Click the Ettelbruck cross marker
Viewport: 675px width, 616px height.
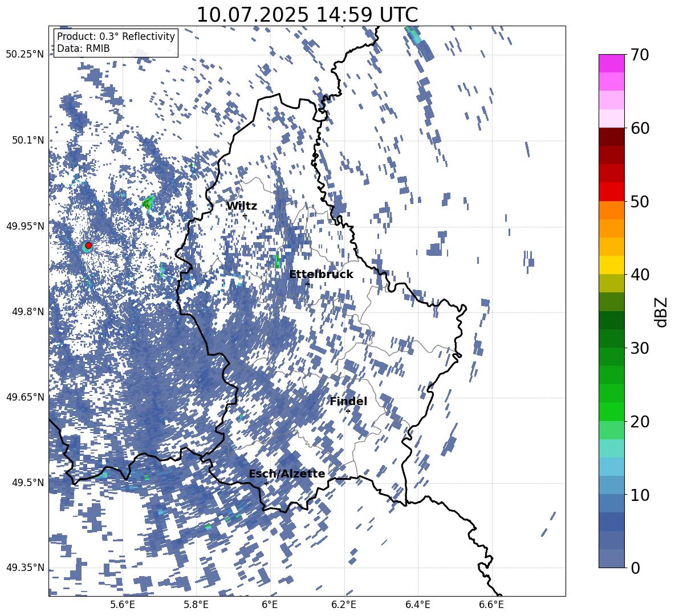point(307,284)
